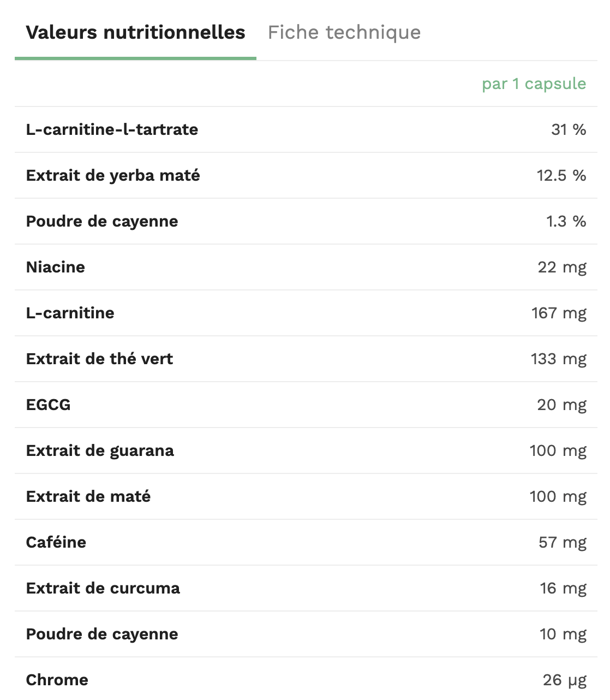
Task: Select the Valeurs nutritionnelles tab
Action: tap(135, 32)
